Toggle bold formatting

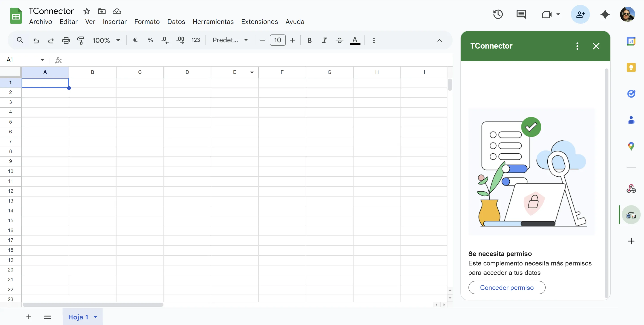[x=309, y=40]
